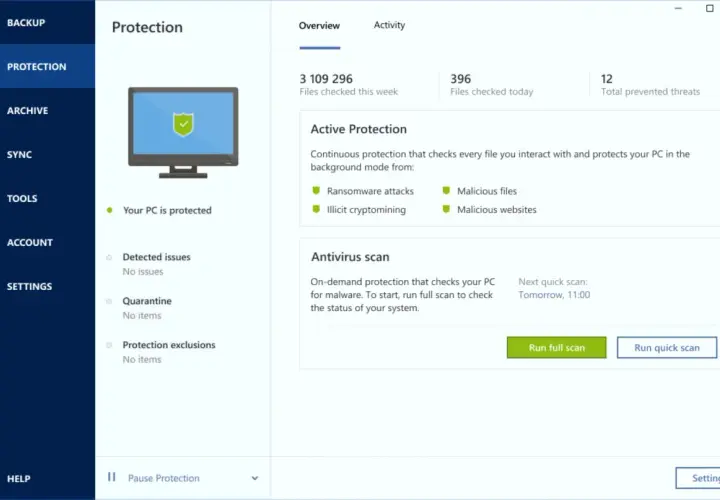Click the '396' files checked today value
720x500 pixels.
[461, 79]
